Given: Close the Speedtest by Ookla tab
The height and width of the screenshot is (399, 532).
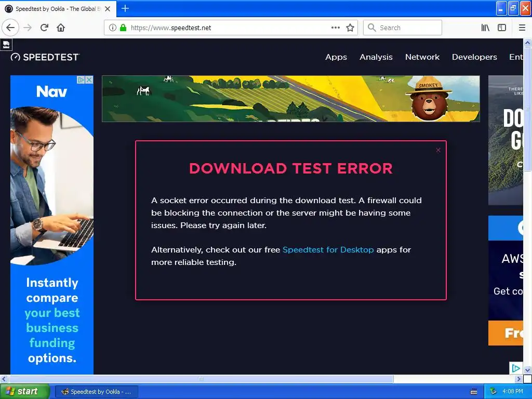Looking at the screenshot, I should coord(108,9).
